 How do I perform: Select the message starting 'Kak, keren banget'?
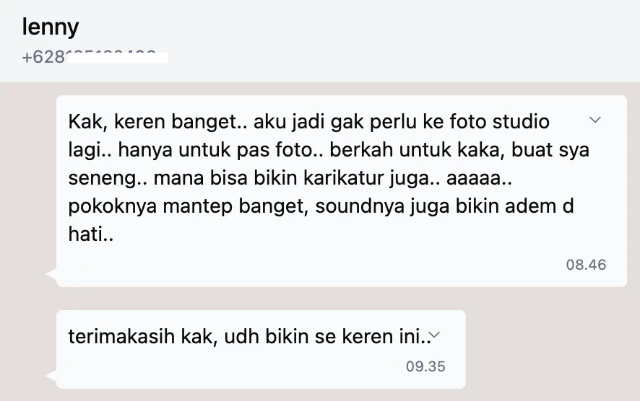tap(341, 191)
